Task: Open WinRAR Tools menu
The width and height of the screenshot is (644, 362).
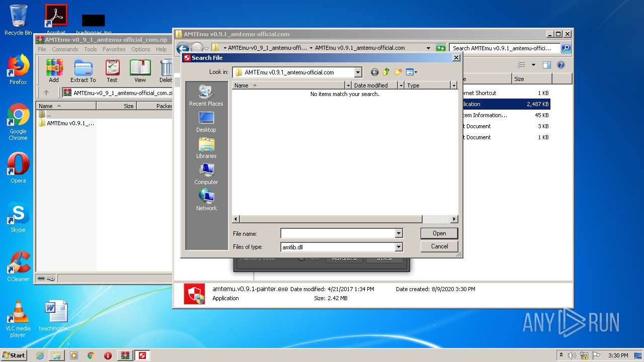Action: pyautogui.click(x=91, y=49)
